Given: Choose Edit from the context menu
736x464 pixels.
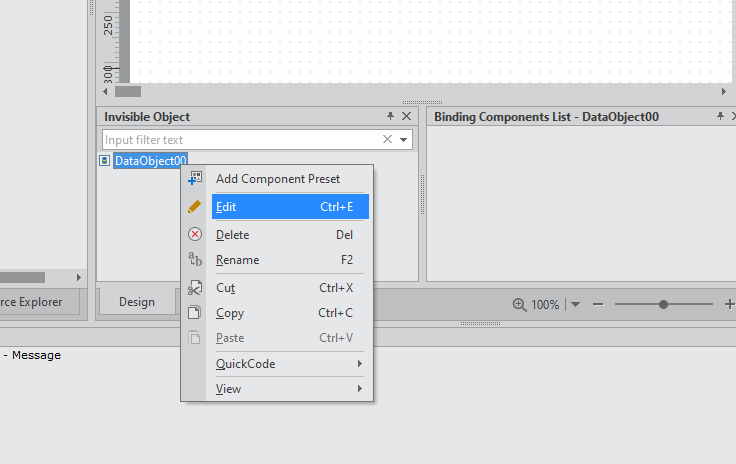Looking at the screenshot, I should (x=290, y=206).
